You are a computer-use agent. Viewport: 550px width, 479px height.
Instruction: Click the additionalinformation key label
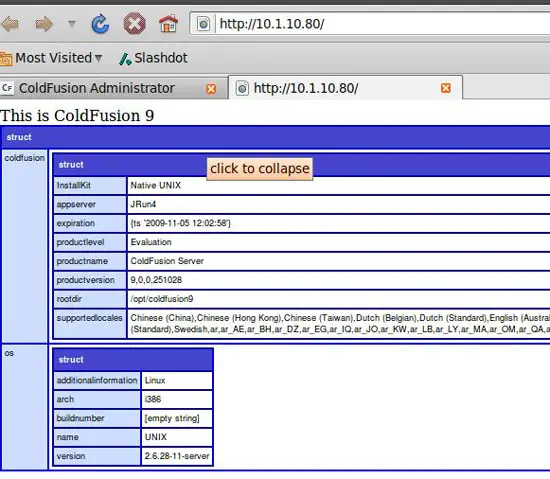click(97, 380)
